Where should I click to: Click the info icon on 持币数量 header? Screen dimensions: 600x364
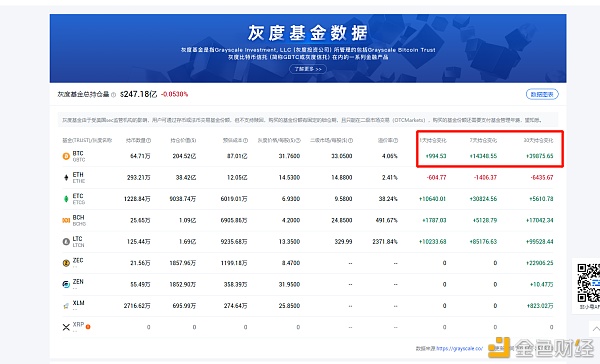click(x=148, y=140)
